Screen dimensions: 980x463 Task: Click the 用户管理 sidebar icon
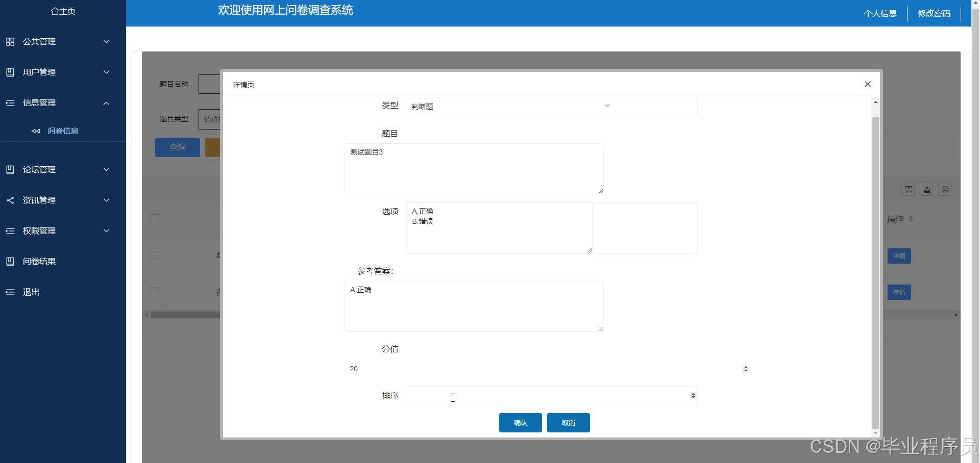(10, 72)
